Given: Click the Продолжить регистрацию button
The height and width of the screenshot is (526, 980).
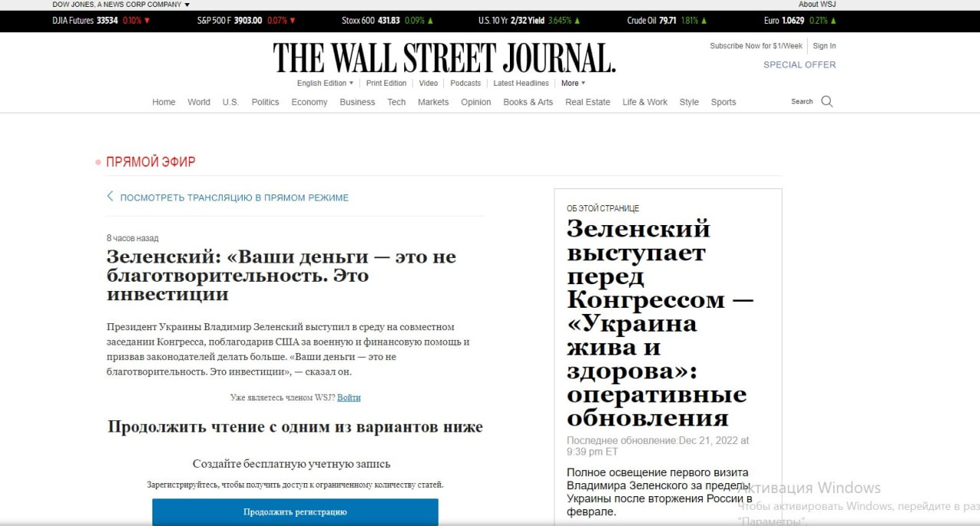Looking at the screenshot, I should pyautogui.click(x=296, y=512).
